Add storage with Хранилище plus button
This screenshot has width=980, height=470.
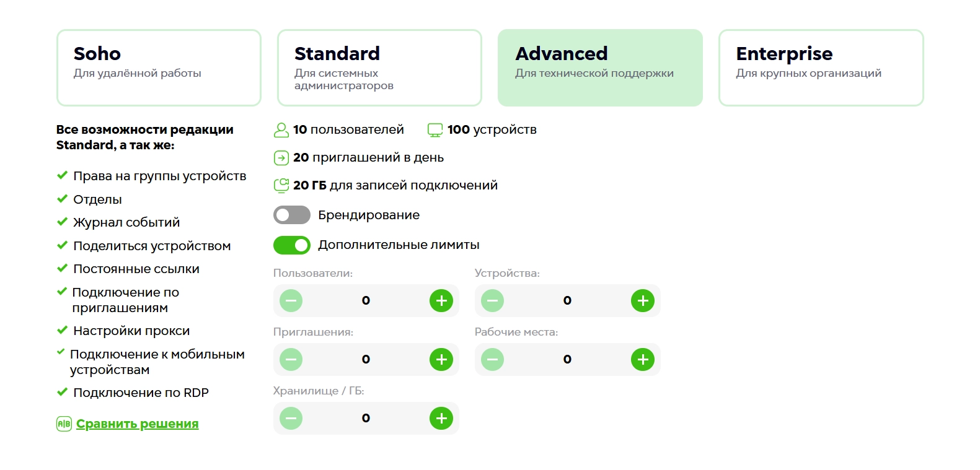pos(441,419)
